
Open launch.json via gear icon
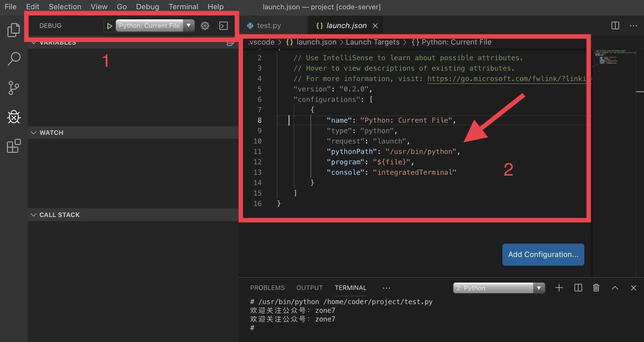[x=205, y=26]
